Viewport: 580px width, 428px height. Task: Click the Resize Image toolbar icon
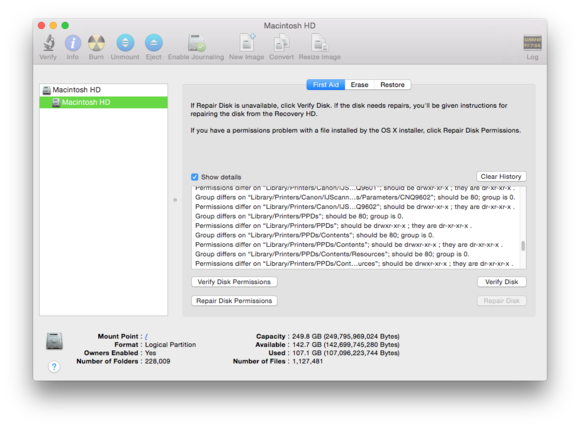[x=320, y=43]
